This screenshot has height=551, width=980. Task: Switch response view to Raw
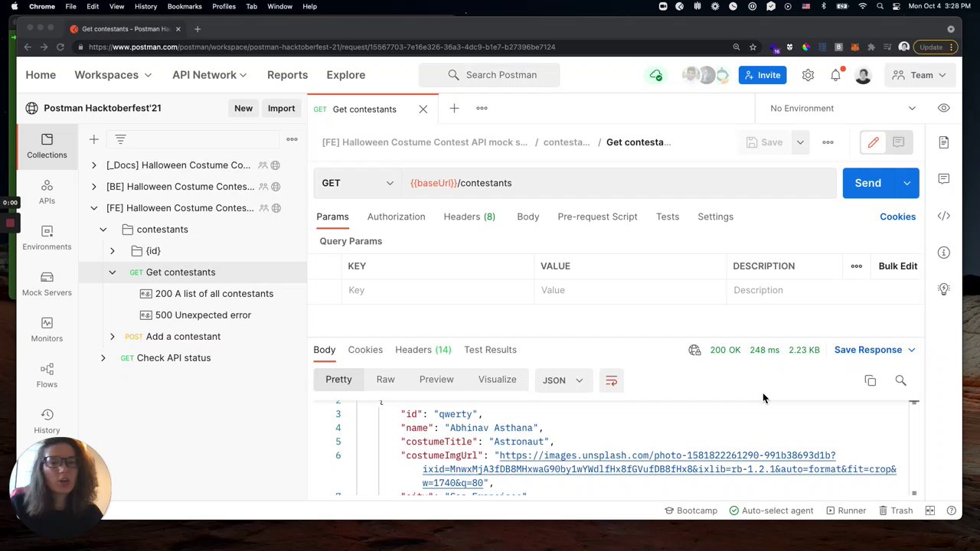click(x=385, y=380)
